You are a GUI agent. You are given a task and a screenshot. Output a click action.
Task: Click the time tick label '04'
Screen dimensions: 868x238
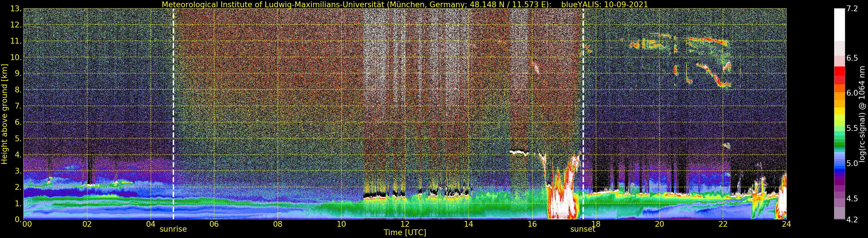tap(151, 224)
